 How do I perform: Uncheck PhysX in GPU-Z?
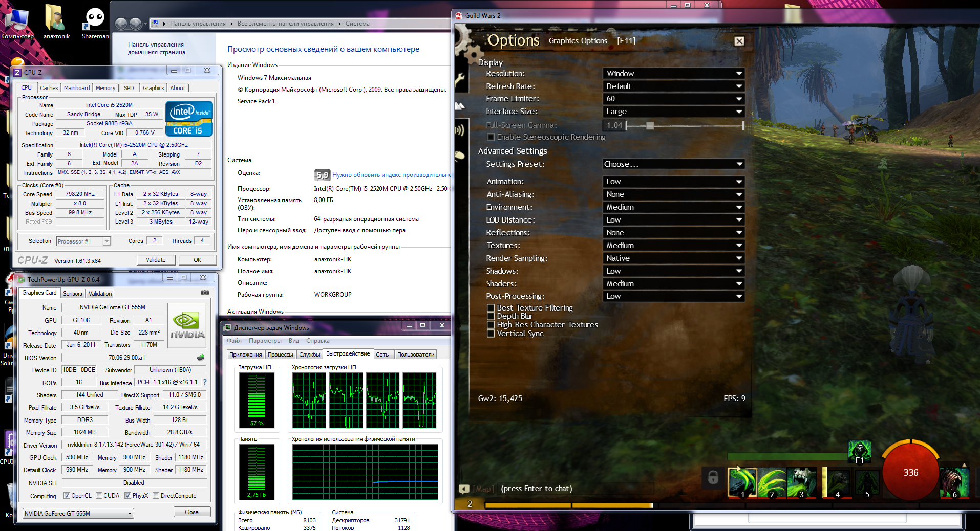[127, 496]
